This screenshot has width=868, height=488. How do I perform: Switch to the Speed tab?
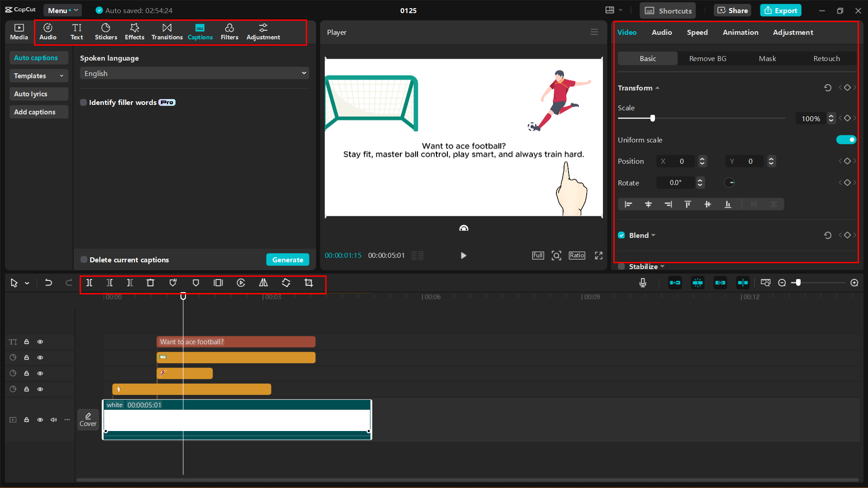pos(697,32)
